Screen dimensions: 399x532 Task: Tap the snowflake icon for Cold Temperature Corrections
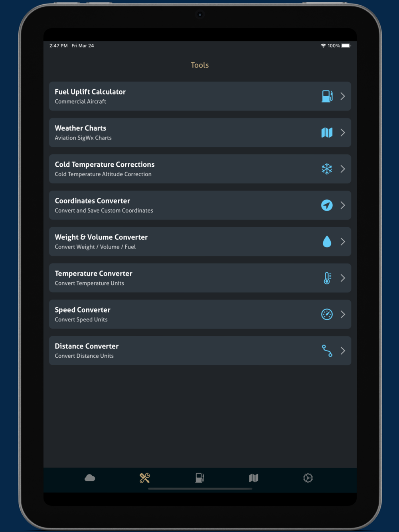(327, 169)
